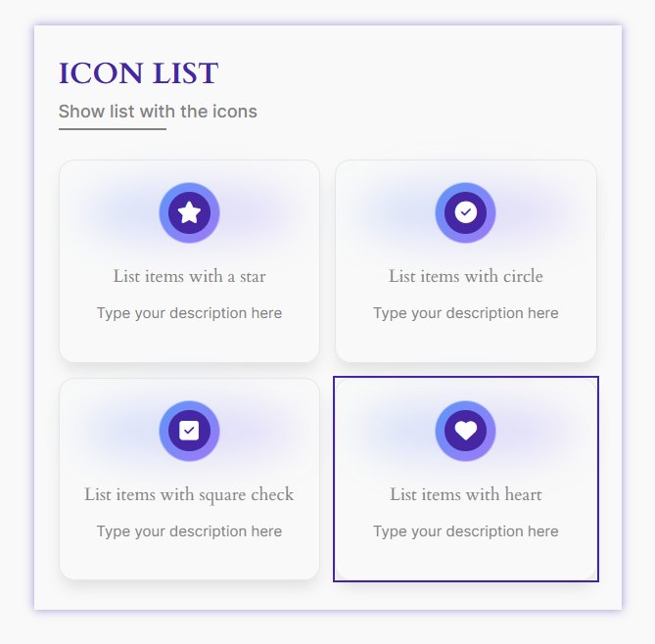Click the description text under the star item

(189, 313)
